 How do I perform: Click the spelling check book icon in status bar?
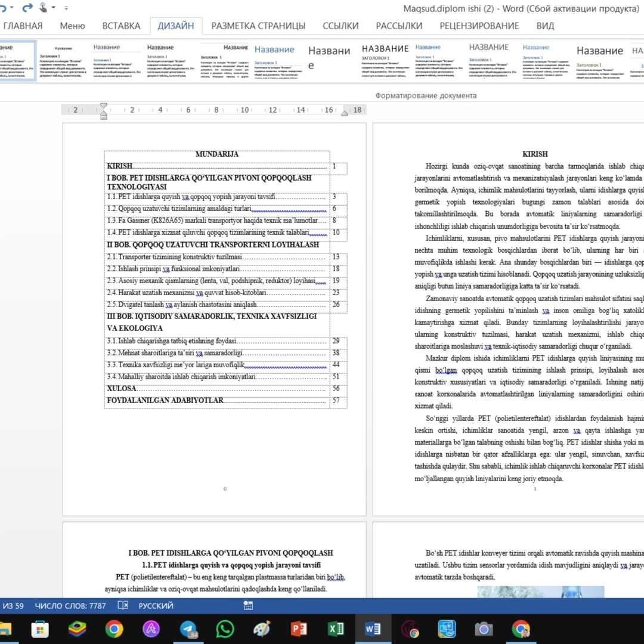coord(123,605)
